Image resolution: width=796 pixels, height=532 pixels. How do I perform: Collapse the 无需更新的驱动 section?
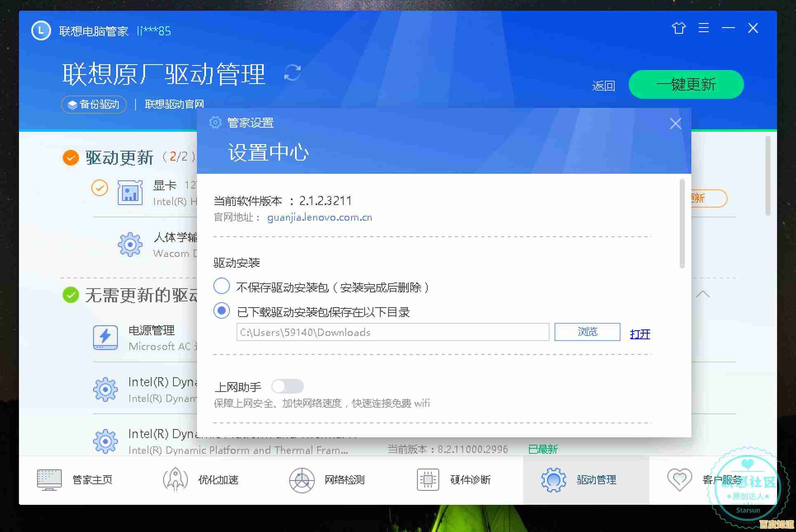tap(704, 294)
